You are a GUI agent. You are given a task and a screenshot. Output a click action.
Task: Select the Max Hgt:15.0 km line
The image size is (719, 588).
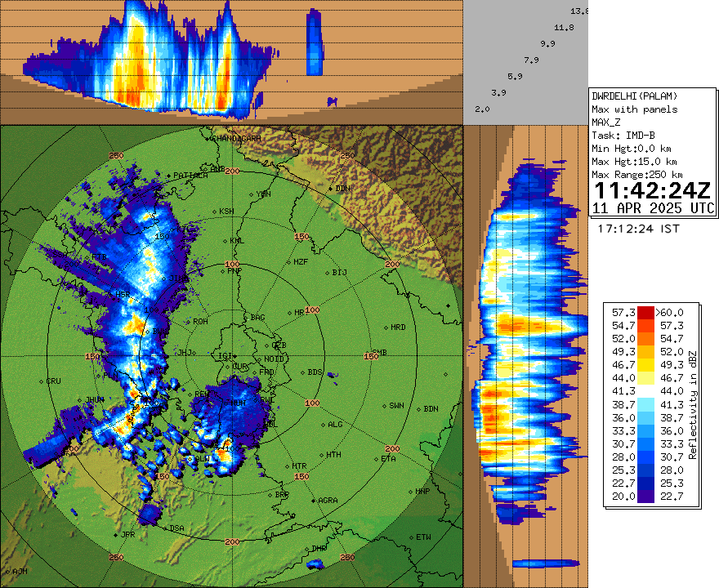pos(634,162)
